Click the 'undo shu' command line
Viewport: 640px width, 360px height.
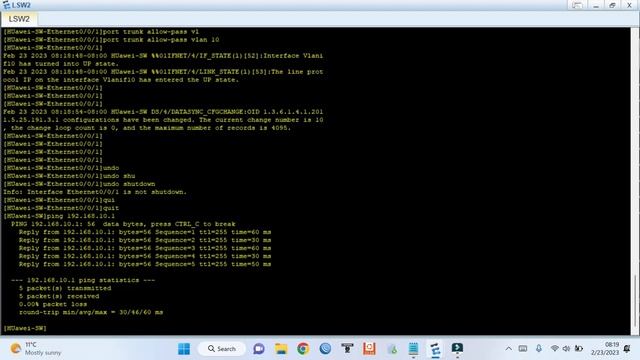point(69,176)
